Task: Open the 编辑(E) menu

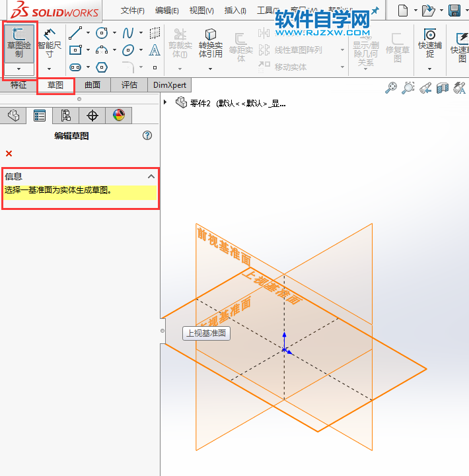Action: pos(166,11)
